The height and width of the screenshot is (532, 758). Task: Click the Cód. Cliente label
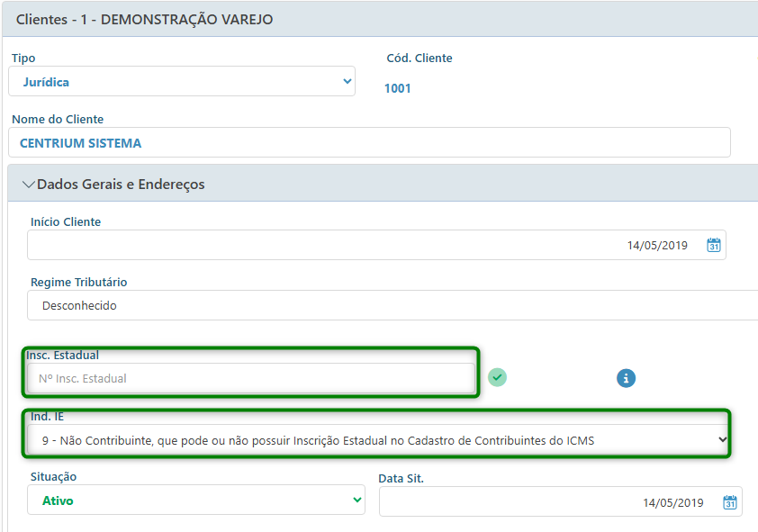[x=420, y=59]
